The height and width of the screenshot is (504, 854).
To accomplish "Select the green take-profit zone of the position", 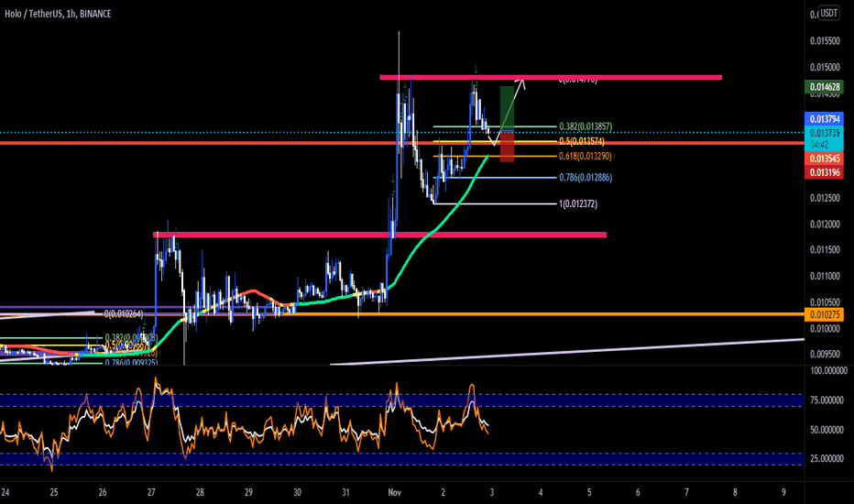I will click(x=507, y=108).
